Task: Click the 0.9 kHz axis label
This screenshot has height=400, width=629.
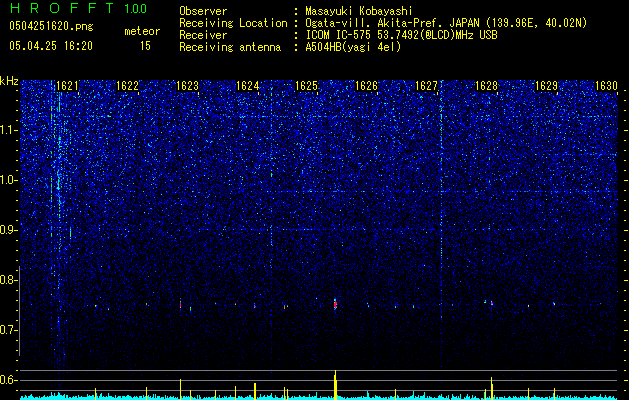Action: click(9, 230)
